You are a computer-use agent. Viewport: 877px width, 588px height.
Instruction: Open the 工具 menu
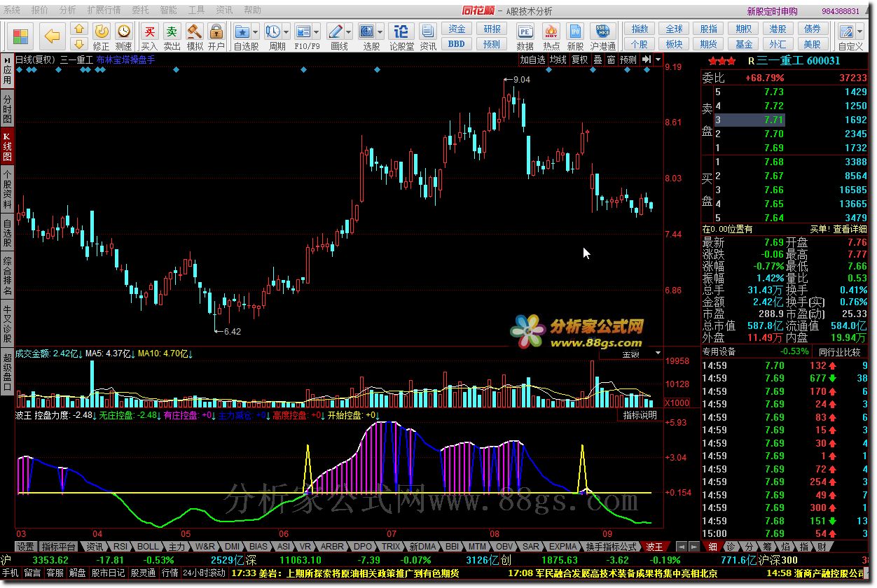coord(196,10)
